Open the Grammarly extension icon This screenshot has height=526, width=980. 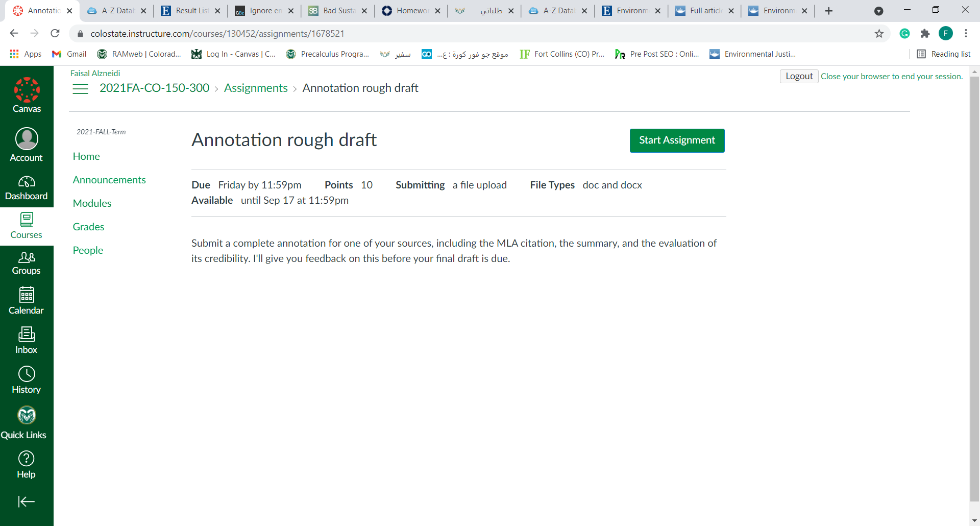coord(904,34)
